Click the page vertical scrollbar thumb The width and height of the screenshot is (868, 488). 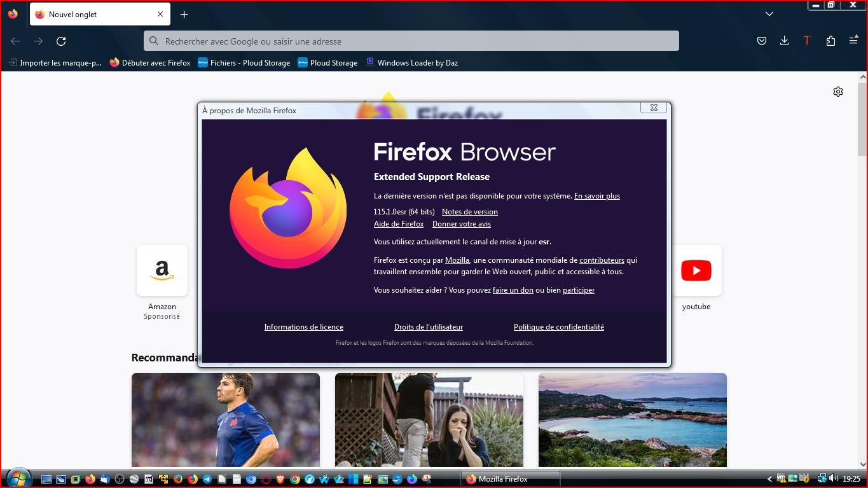point(862,118)
